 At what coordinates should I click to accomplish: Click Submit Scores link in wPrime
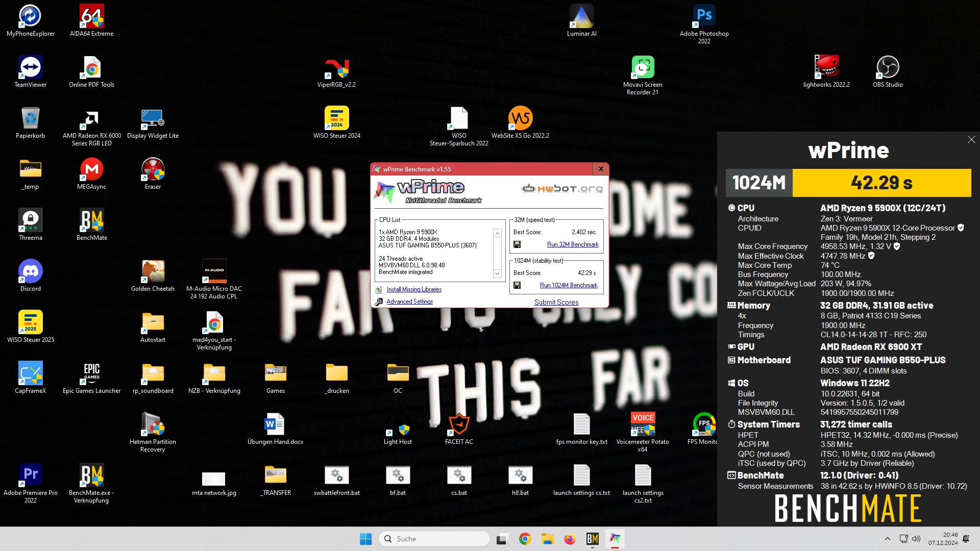click(x=556, y=302)
